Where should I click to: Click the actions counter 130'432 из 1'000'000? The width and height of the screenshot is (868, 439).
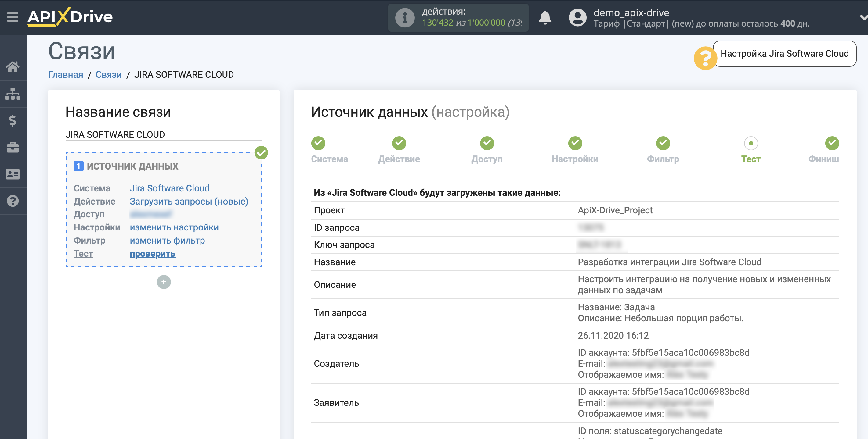(472, 23)
